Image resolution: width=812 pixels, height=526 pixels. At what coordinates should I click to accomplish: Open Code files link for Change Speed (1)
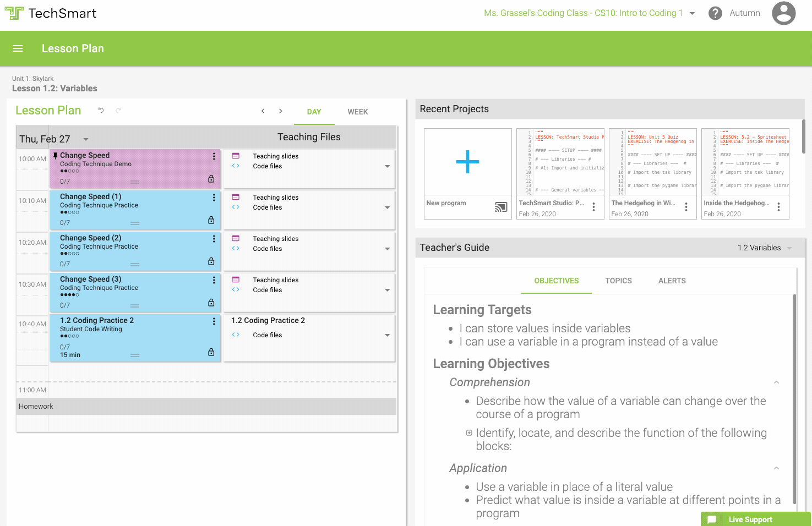pos(268,207)
